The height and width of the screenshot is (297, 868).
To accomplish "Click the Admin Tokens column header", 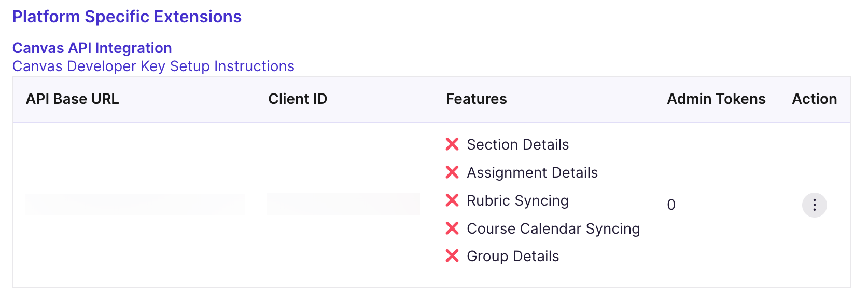I will coord(716,99).
